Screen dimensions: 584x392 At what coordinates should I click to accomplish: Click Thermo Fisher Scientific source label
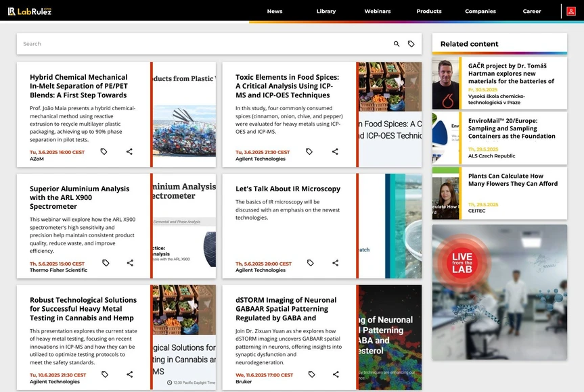[x=58, y=270]
